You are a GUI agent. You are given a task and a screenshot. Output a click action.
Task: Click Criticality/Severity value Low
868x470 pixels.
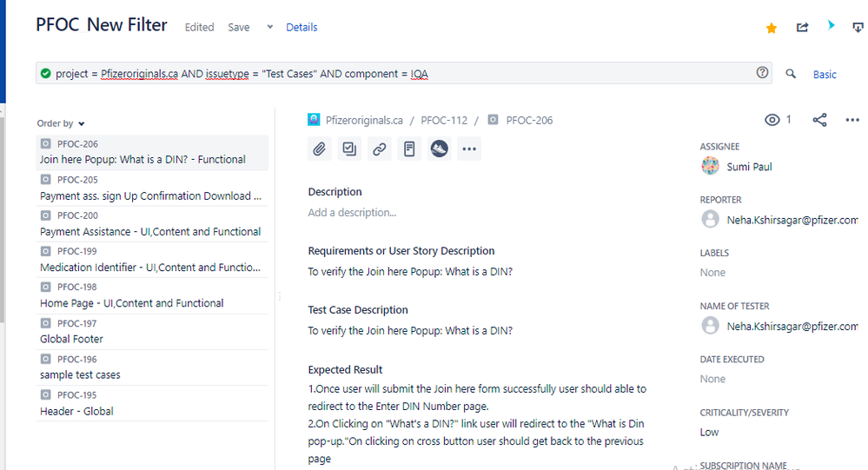point(709,433)
